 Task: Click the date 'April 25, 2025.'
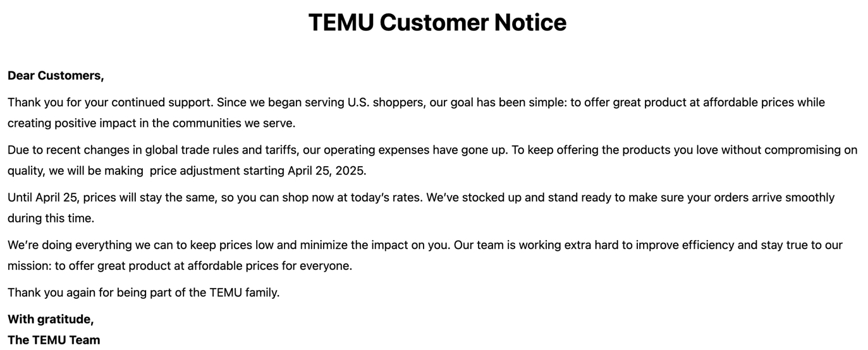pyautogui.click(x=327, y=171)
